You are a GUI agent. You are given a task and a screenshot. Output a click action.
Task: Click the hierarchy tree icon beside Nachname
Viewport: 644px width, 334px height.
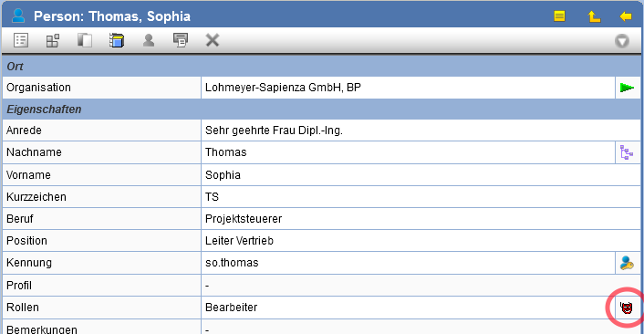coord(627,152)
